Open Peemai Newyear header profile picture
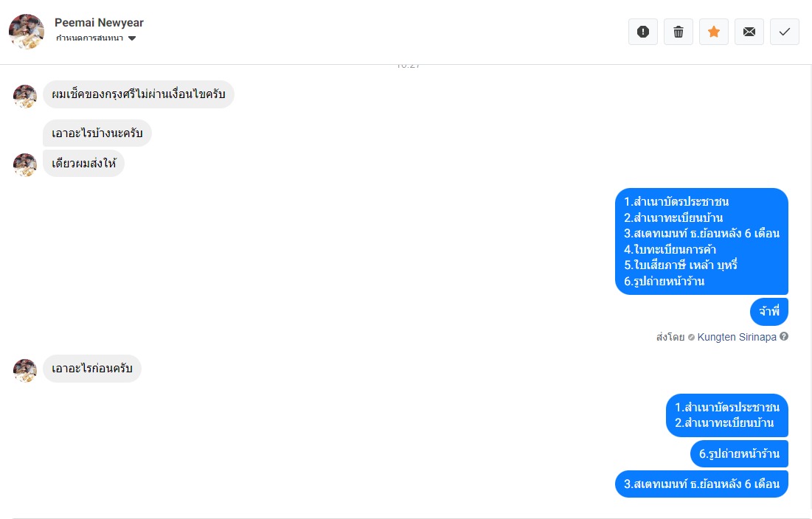The image size is (812, 519). [x=27, y=32]
